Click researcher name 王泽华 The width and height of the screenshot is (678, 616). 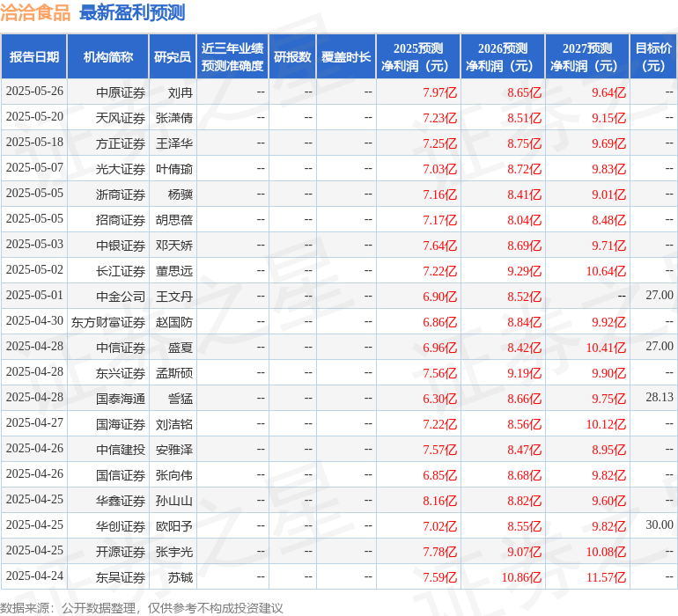[x=174, y=143]
